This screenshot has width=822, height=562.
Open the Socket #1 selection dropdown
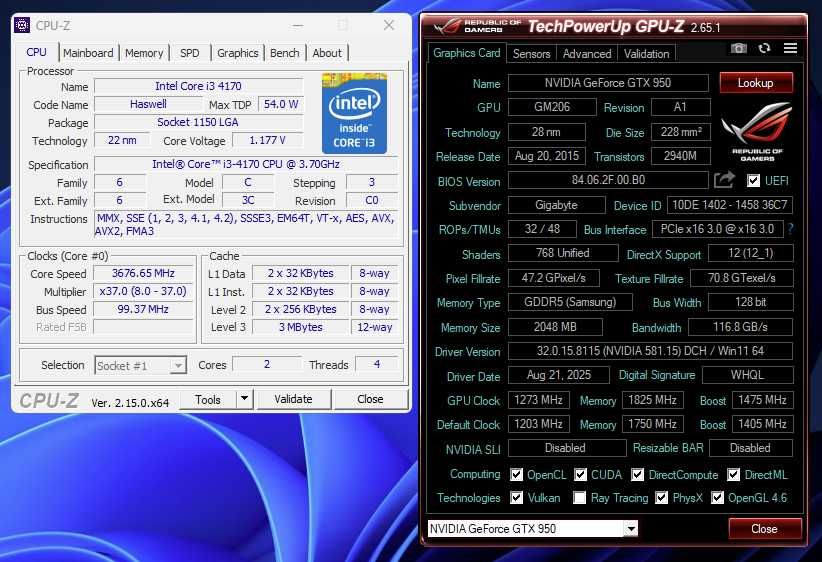click(140, 365)
